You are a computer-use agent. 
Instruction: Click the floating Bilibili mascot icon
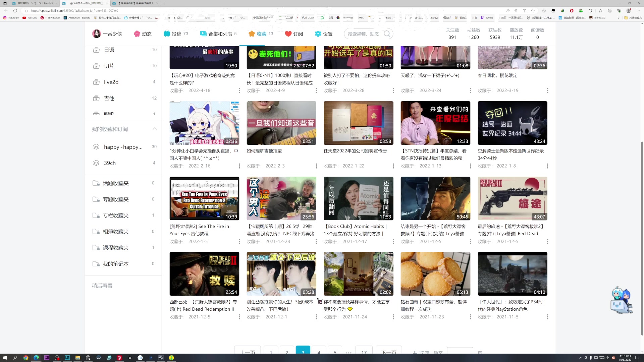pos(621,300)
